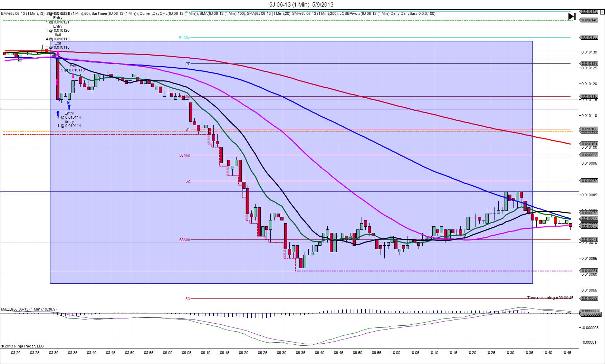
Task: Select the 0.010143 price marker
Action: pos(589,11)
